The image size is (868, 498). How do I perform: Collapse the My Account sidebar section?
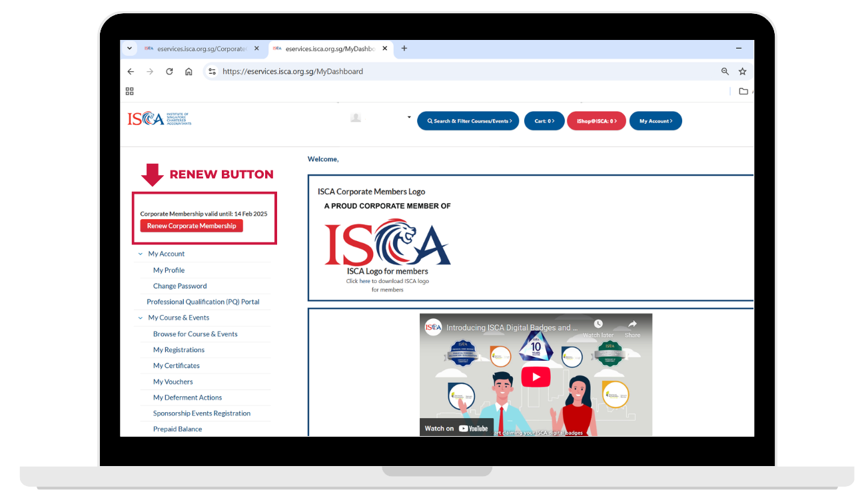click(x=141, y=254)
